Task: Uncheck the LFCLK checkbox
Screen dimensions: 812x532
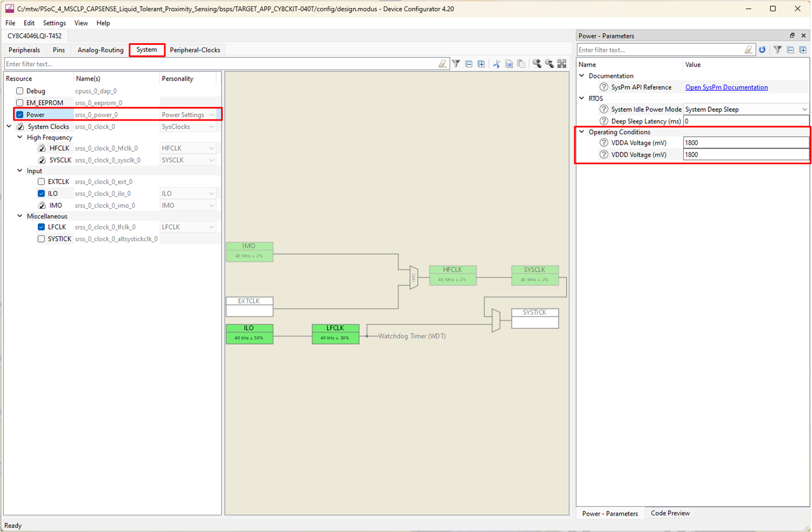Action: coord(41,227)
